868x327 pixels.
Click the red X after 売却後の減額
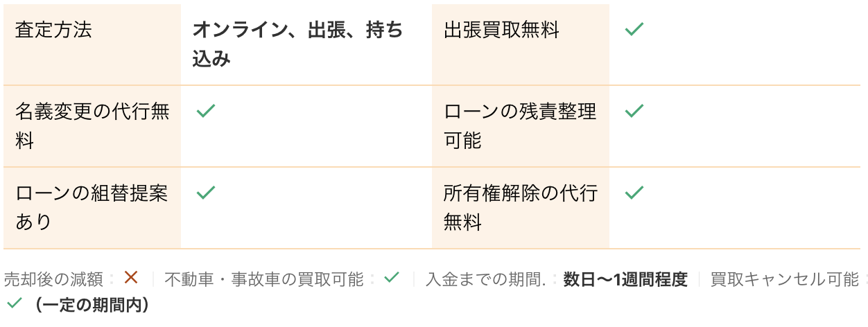(x=131, y=278)
